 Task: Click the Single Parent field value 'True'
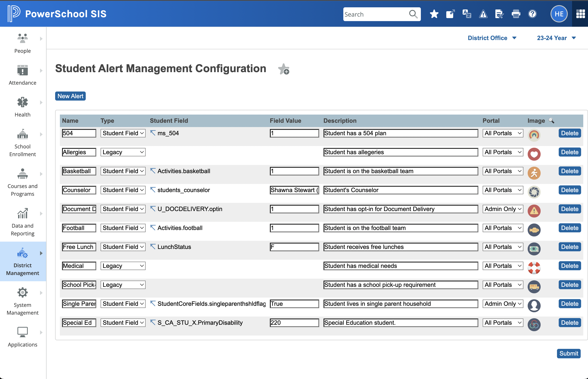(x=294, y=304)
